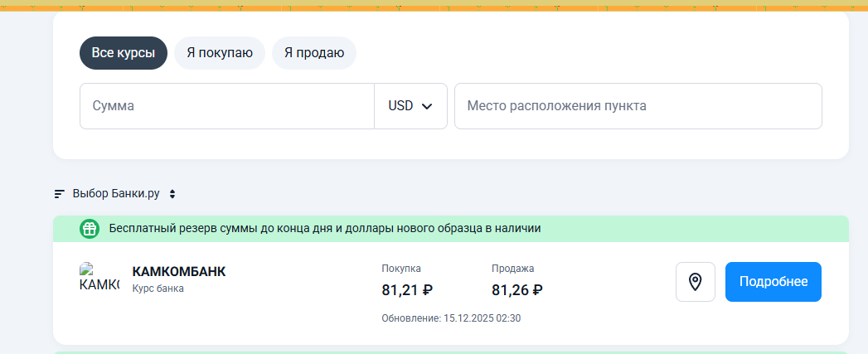
Task: Click the chevron arrow beside USD
Action: click(x=428, y=106)
